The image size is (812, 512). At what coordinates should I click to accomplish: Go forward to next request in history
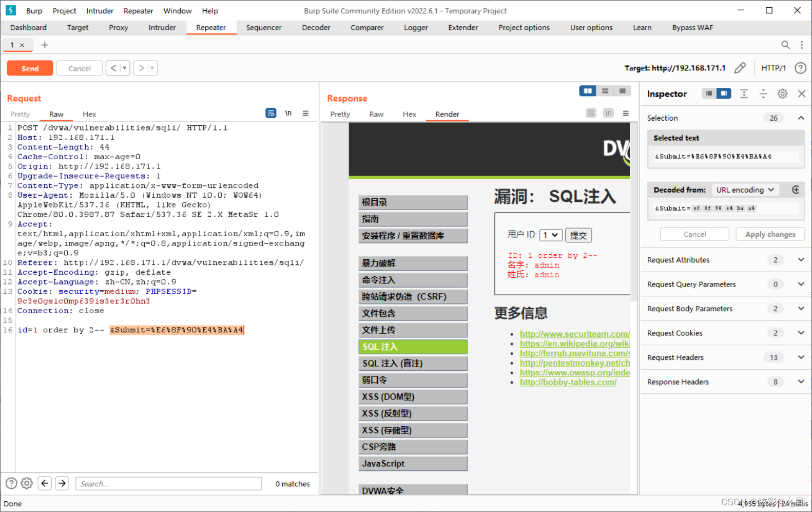click(141, 68)
